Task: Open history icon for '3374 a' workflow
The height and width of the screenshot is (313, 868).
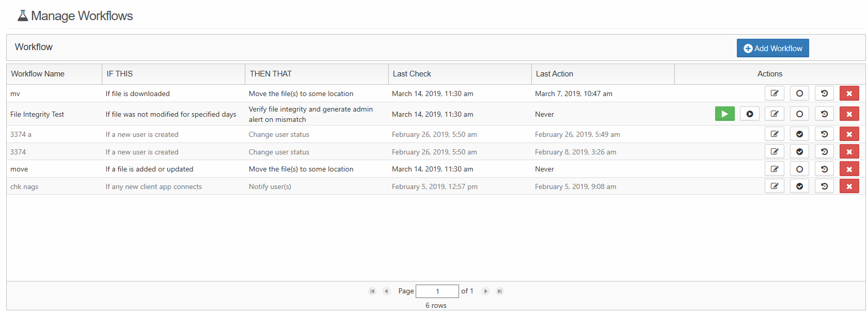Action: tap(824, 134)
